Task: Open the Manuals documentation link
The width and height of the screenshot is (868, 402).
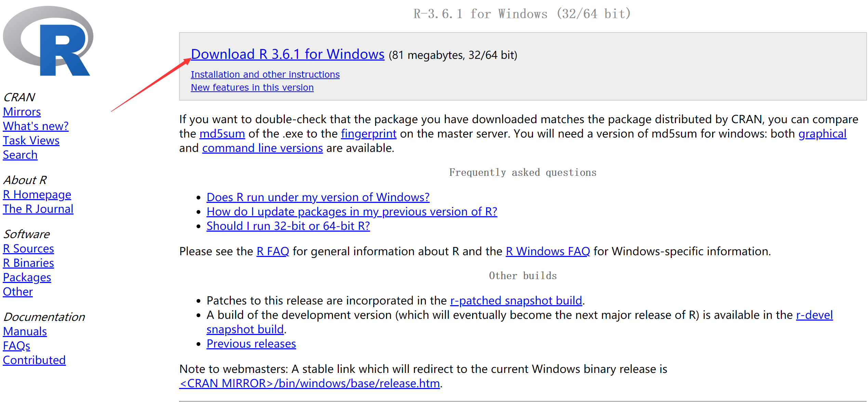Action: [x=25, y=332]
